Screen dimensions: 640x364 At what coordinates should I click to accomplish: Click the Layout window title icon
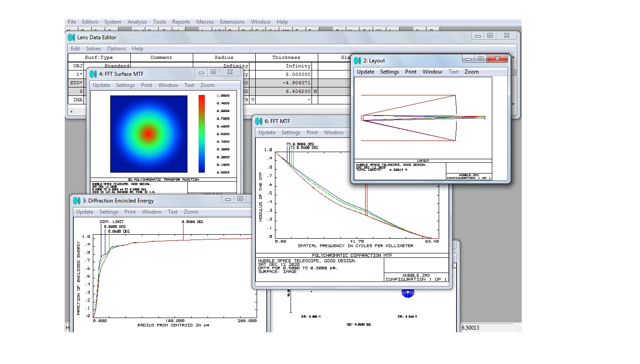coord(357,61)
